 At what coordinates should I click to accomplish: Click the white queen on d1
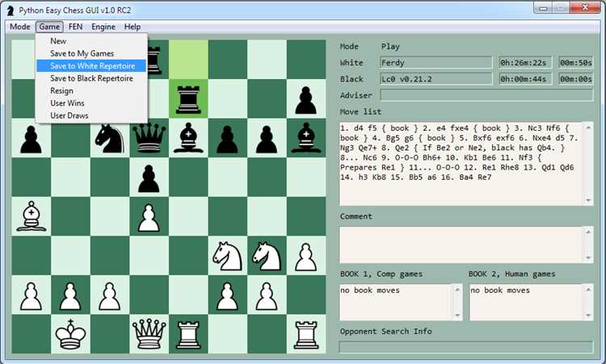(x=149, y=334)
